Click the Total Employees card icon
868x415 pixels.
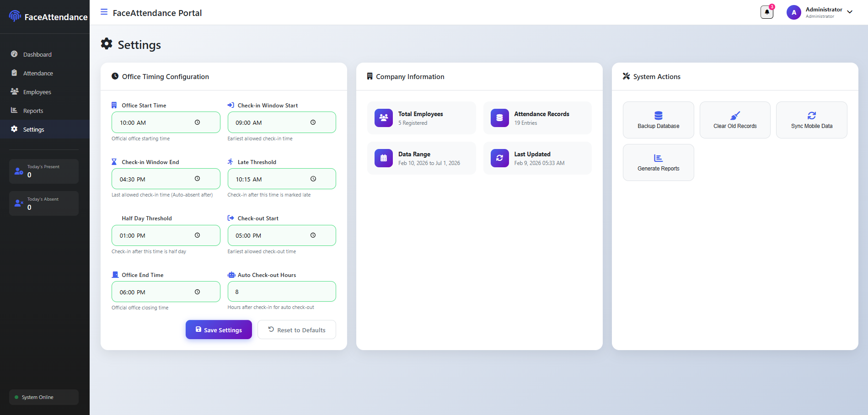pyautogui.click(x=384, y=118)
